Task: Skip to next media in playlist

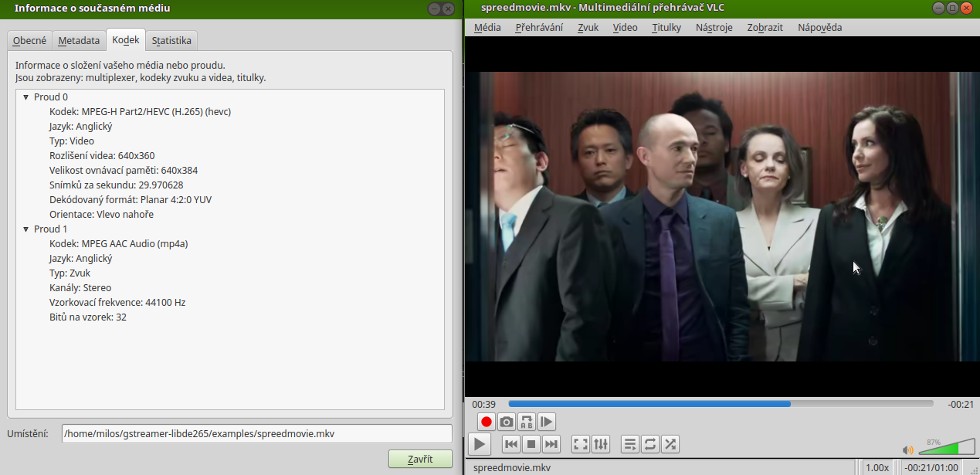Action: (551, 444)
